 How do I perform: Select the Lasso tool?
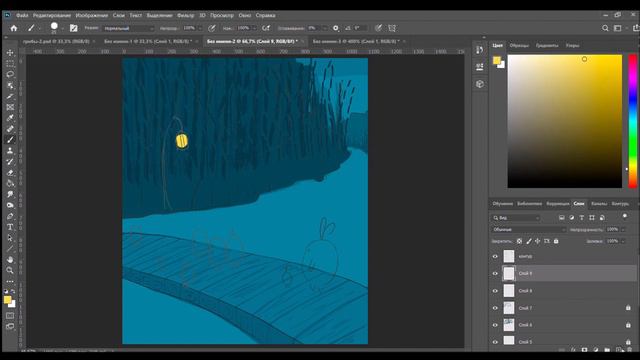pos(10,74)
